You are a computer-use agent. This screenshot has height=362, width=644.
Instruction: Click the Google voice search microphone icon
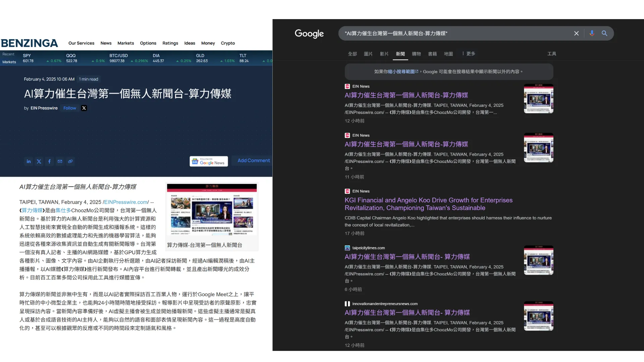(x=591, y=33)
